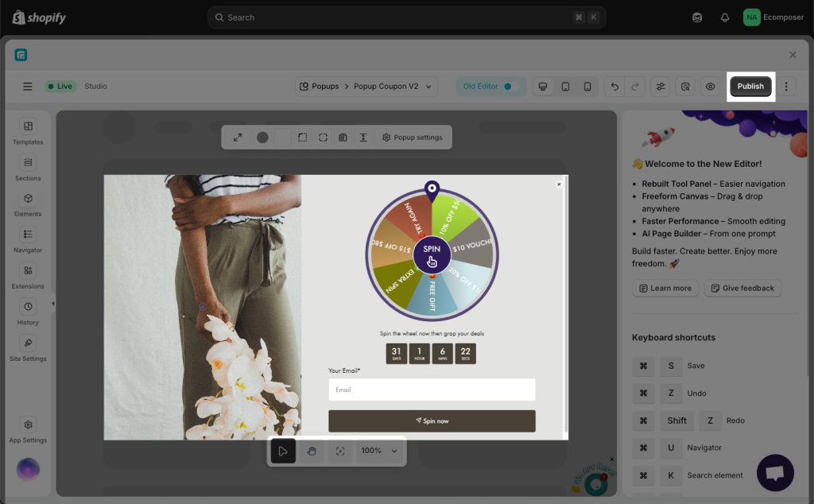Open the Extensions panel
The width and height of the screenshot is (814, 504).
pyautogui.click(x=28, y=276)
